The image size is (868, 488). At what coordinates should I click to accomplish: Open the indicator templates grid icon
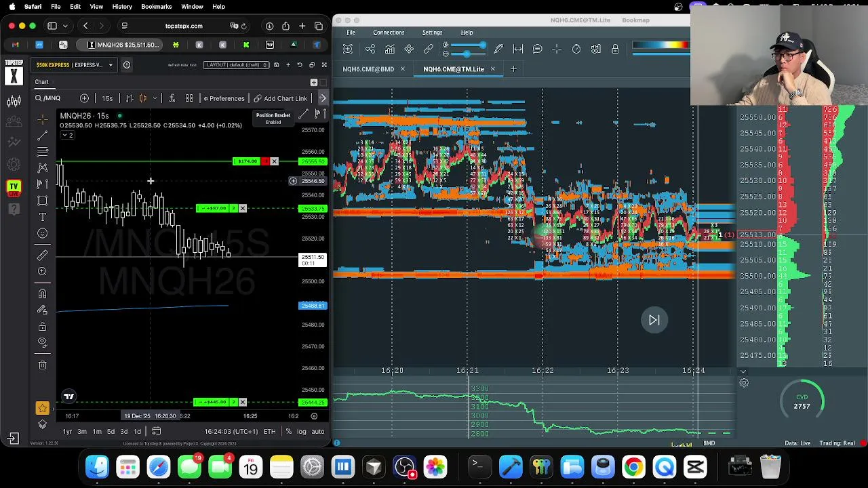click(190, 98)
